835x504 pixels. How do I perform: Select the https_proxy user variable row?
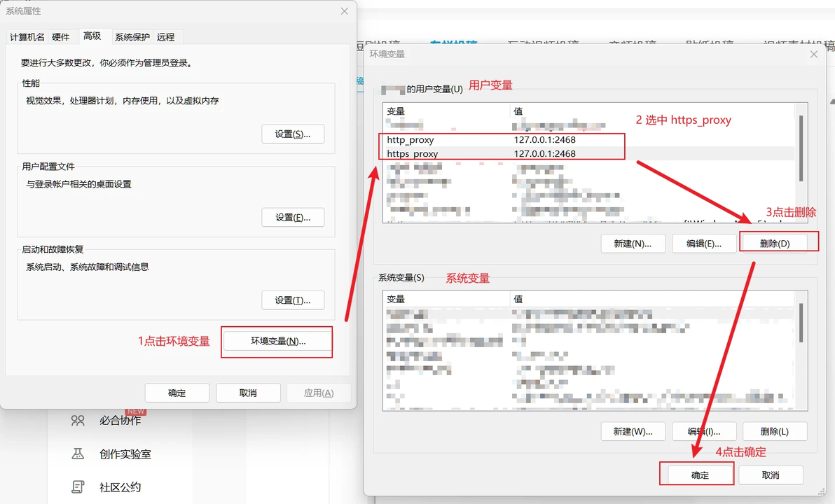coord(588,153)
